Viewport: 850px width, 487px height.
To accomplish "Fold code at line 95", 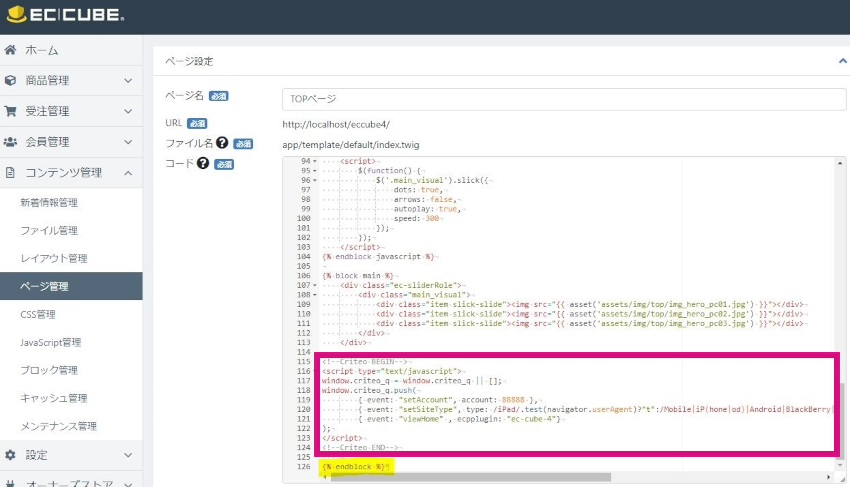I will (x=315, y=171).
